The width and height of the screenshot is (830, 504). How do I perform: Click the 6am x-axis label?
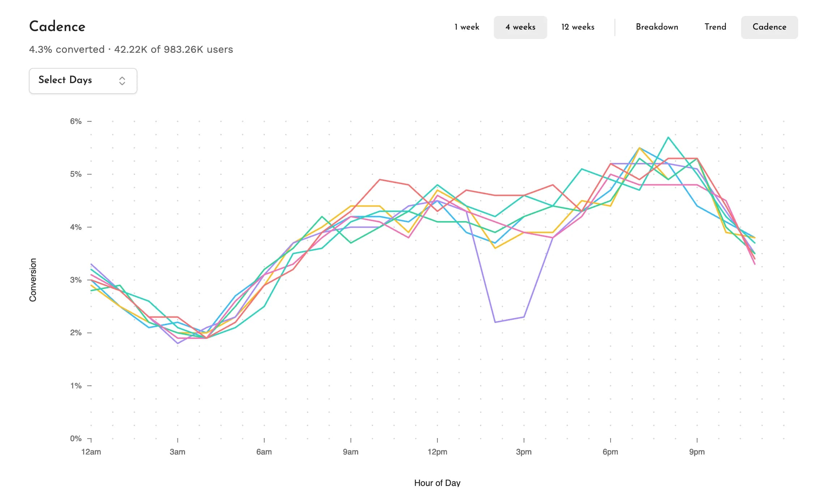(264, 452)
